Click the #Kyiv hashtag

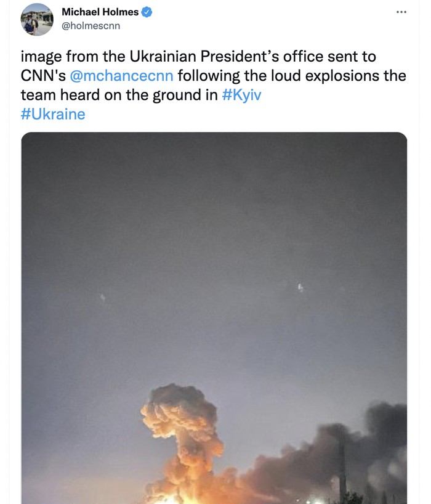241,96
